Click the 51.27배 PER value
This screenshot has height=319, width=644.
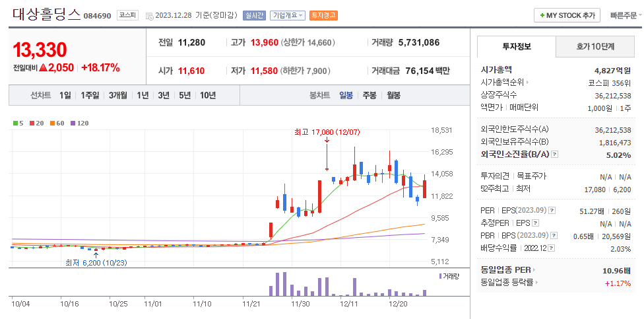click(x=592, y=211)
